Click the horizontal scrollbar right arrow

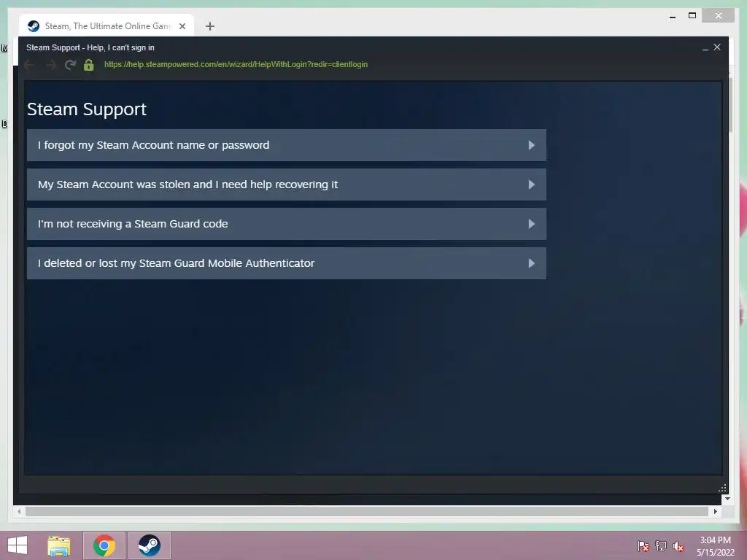tap(715, 511)
